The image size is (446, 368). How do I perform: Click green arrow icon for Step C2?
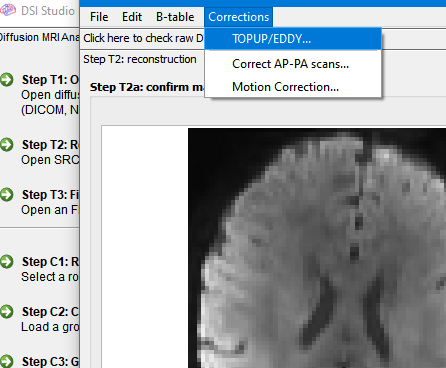point(7,312)
